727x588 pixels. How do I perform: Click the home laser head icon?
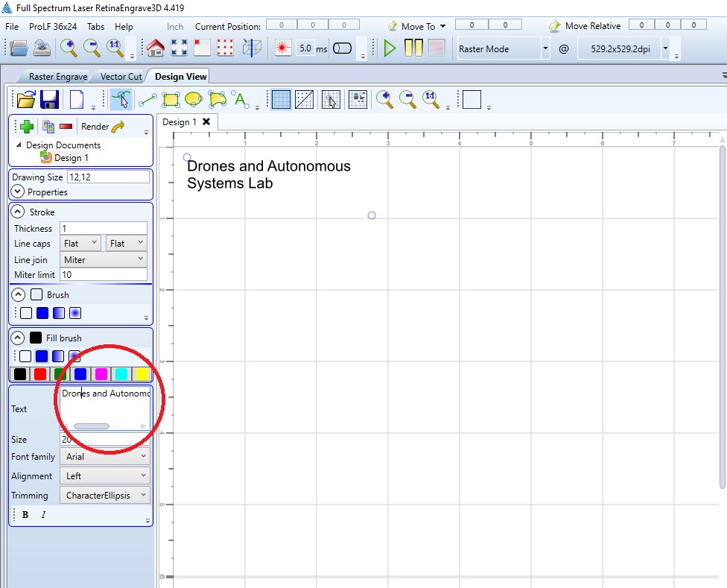tap(156, 48)
